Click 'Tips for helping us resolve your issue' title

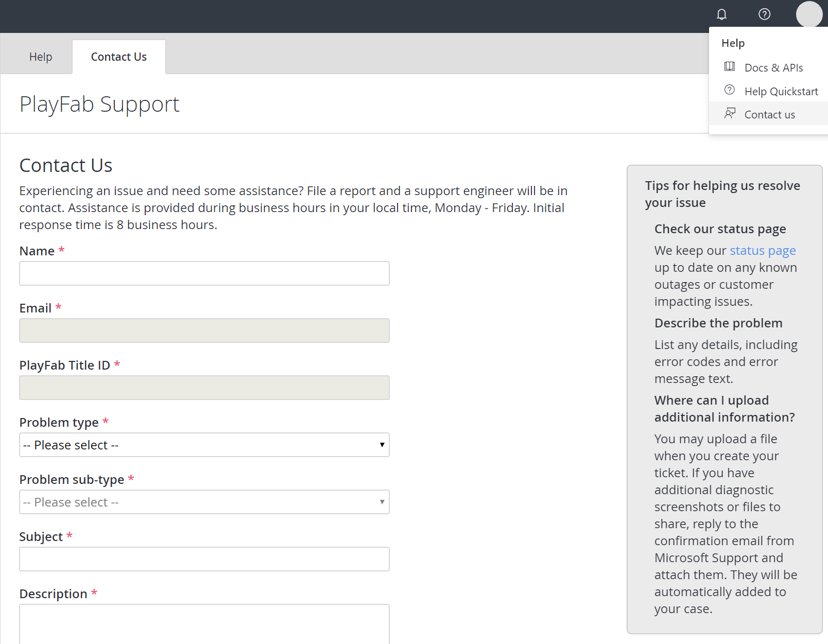[722, 194]
